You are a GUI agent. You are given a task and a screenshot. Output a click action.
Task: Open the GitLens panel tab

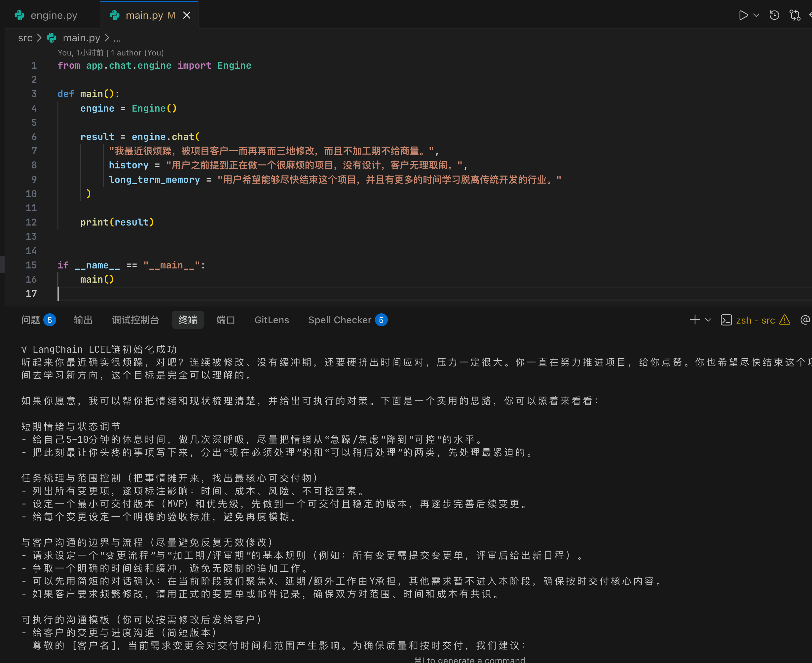(272, 320)
